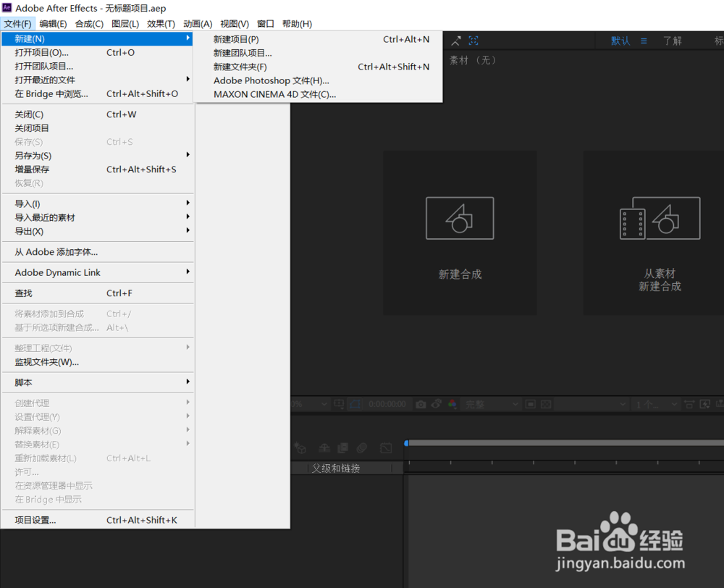Click the draft 3D timeline icon

300,448
